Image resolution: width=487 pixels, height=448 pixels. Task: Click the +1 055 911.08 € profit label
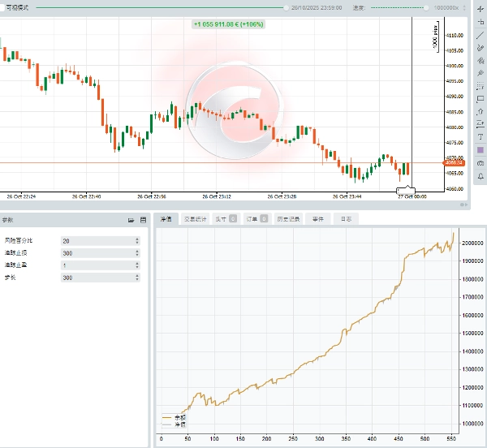pyautogui.click(x=228, y=24)
